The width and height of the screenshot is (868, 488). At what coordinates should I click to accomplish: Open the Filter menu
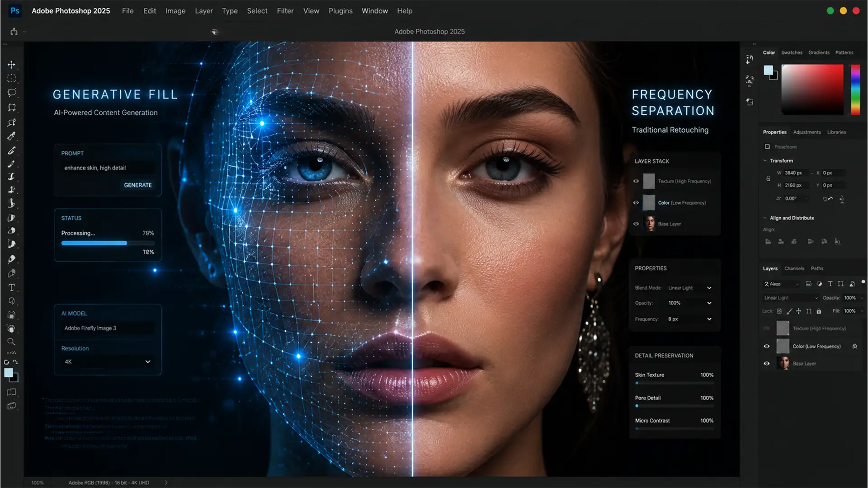(285, 11)
